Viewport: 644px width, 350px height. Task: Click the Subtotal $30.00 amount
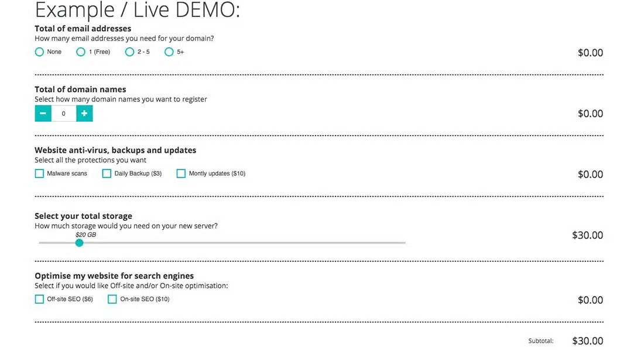point(587,341)
